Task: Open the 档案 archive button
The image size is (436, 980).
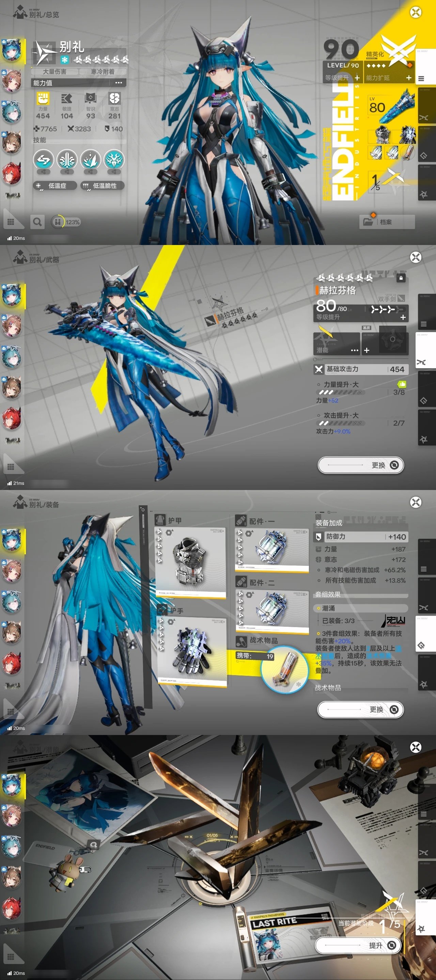Action: 387,222
